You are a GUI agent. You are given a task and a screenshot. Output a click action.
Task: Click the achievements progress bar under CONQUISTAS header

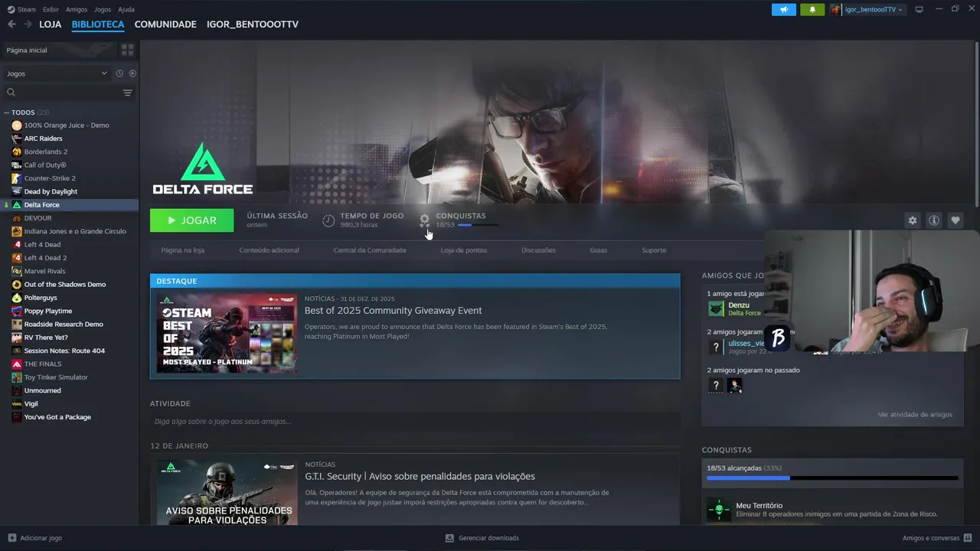(478, 225)
